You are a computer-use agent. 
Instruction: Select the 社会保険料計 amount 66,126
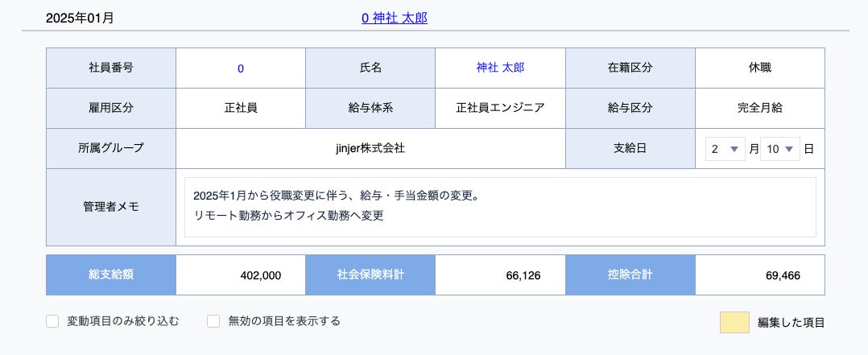point(523,275)
